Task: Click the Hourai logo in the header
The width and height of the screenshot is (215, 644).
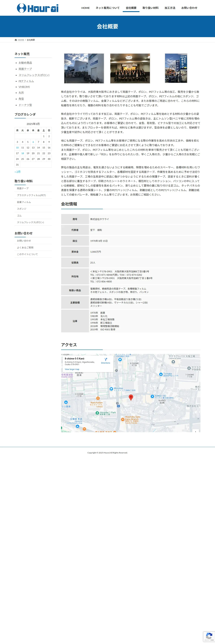Action: (38, 8)
